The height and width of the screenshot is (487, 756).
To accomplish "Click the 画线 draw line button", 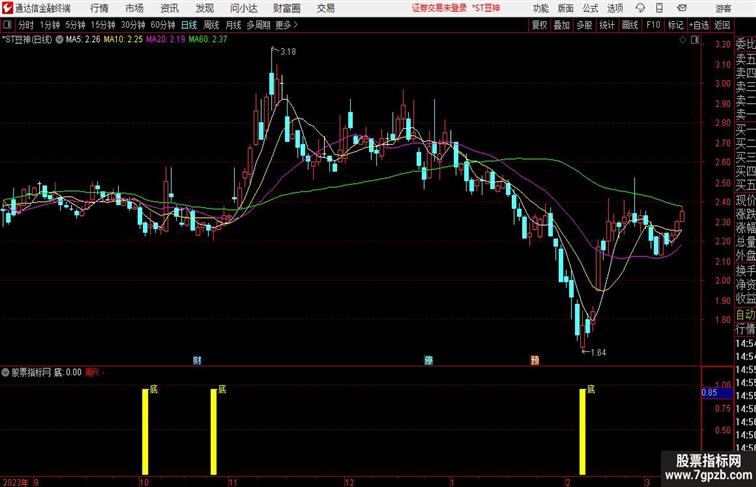I will (630, 25).
